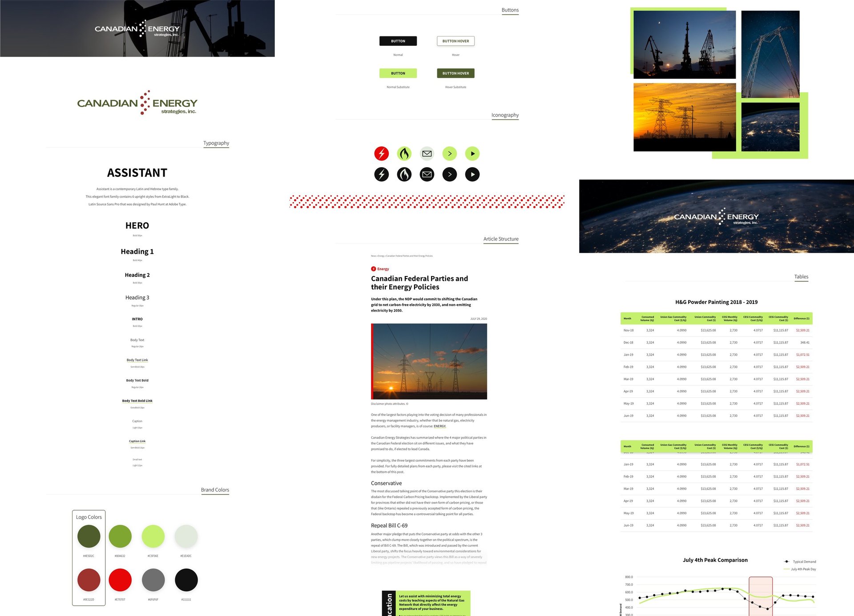The width and height of the screenshot is (854, 616).
Task: Click the Body Text Link sample
Action: pyautogui.click(x=137, y=360)
